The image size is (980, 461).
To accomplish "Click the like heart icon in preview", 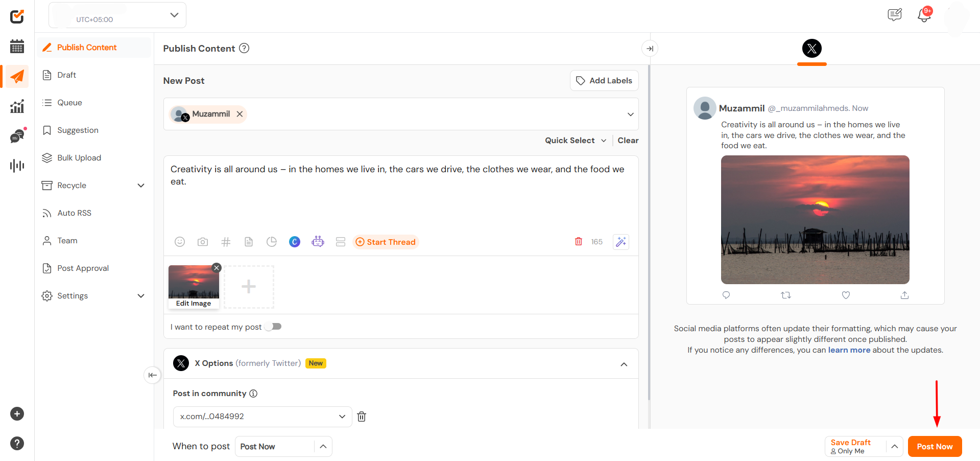I will 846,295.
